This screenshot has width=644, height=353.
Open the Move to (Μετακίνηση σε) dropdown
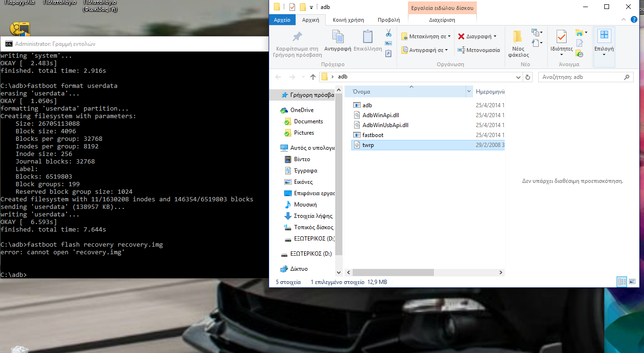coord(449,36)
